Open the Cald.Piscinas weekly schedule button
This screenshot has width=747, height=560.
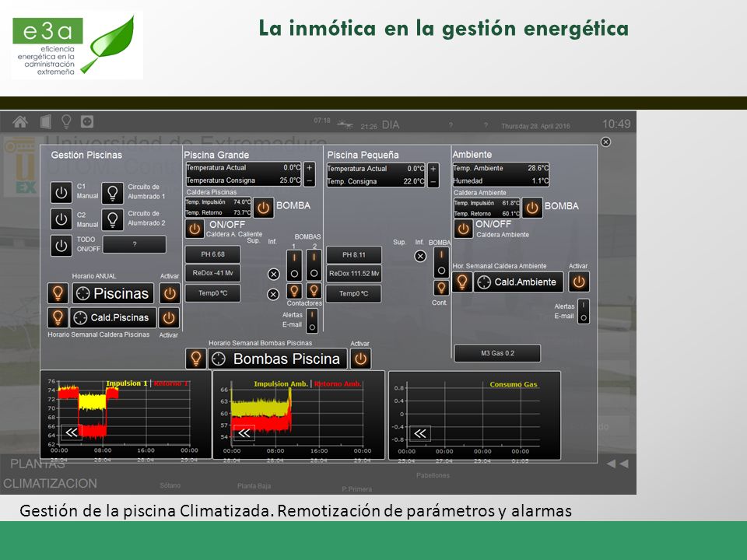pyautogui.click(x=114, y=317)
